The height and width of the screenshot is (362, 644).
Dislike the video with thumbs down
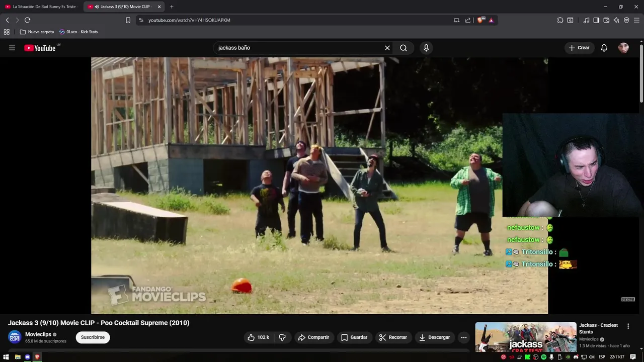282,337
